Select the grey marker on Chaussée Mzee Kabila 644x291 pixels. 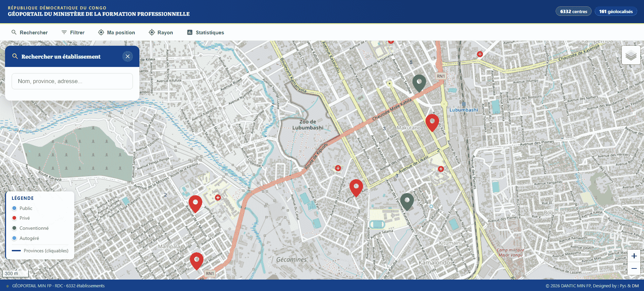(x=419, y=83)
